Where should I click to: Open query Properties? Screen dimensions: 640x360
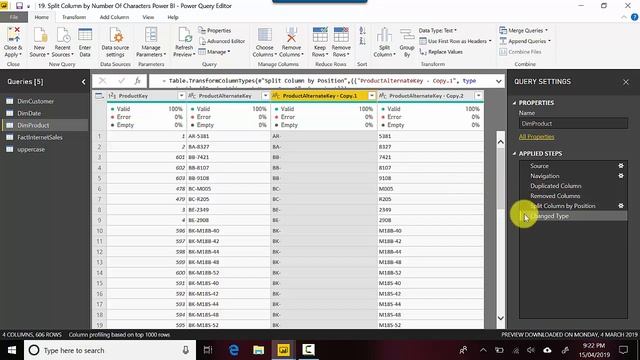click(x=215, y=31)
